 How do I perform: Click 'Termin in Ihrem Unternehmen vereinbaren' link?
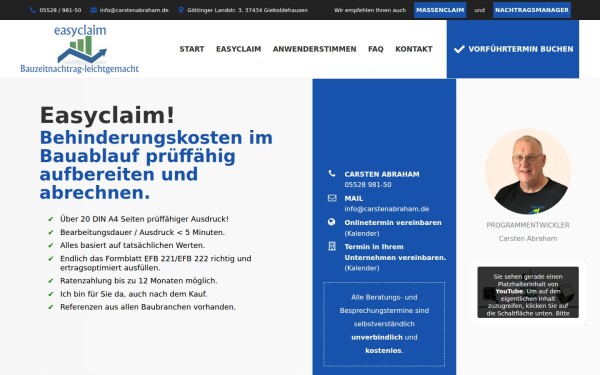click(x=395, y=252)
